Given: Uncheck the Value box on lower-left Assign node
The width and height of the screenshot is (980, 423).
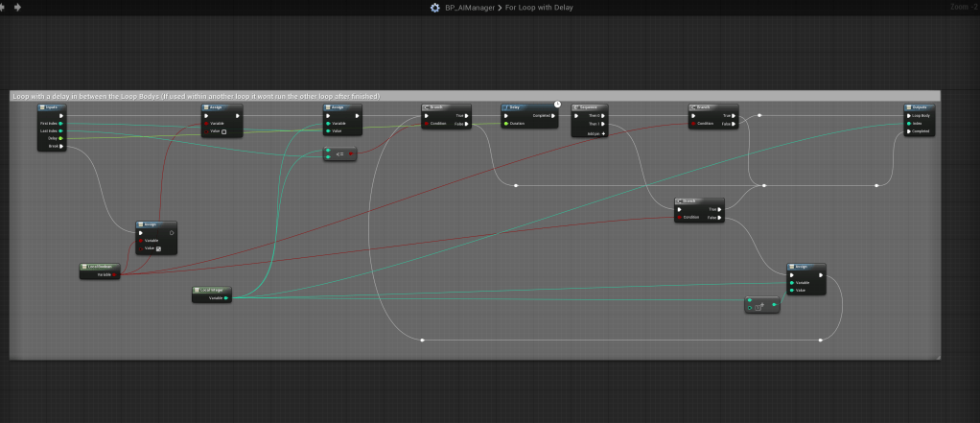Looking at the screenshot, I should (158, 248).
